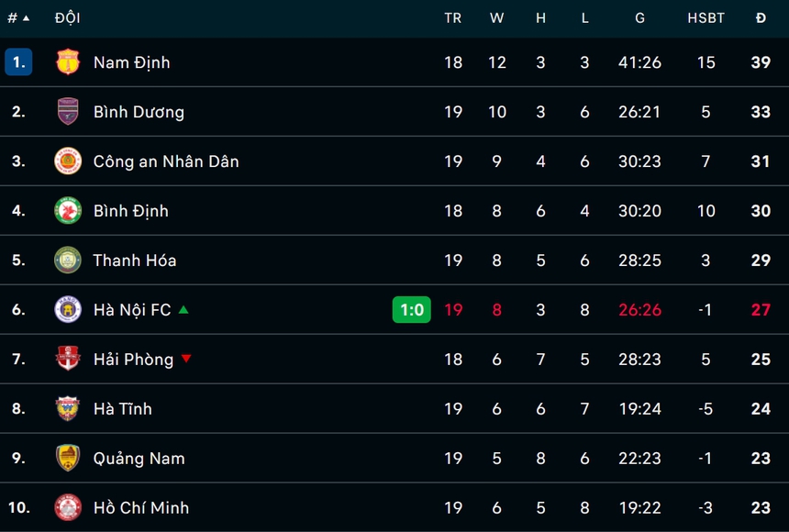Sort standings by Đ points header

761,17
